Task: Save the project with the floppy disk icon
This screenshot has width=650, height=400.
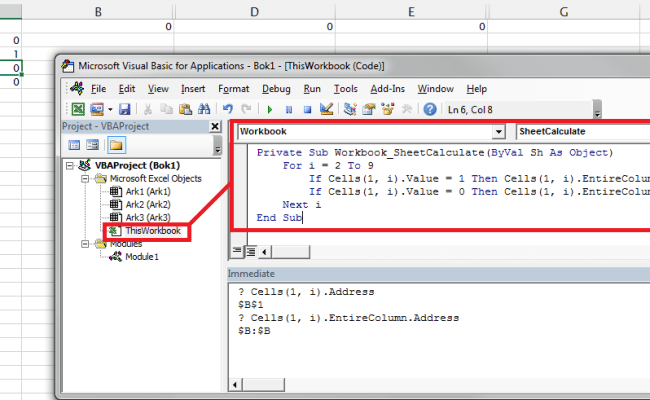Action: [x=125, y=109]
